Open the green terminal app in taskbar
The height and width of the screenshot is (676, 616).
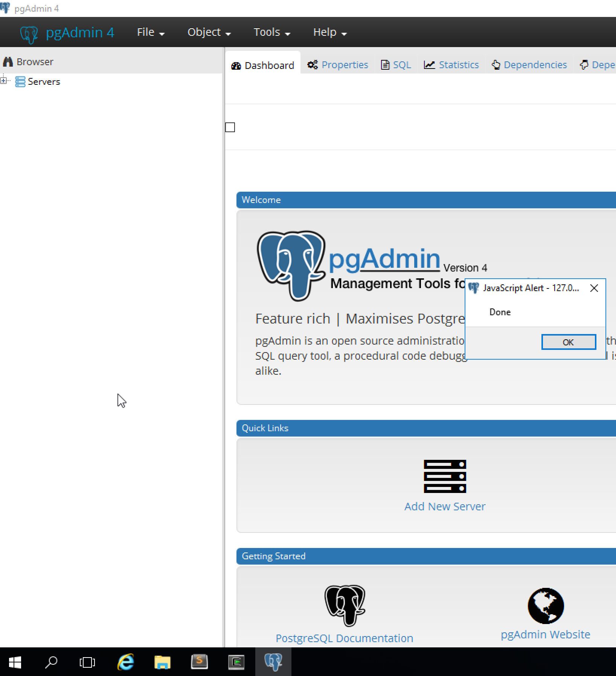pyautogui.click(x=236, y=662)
